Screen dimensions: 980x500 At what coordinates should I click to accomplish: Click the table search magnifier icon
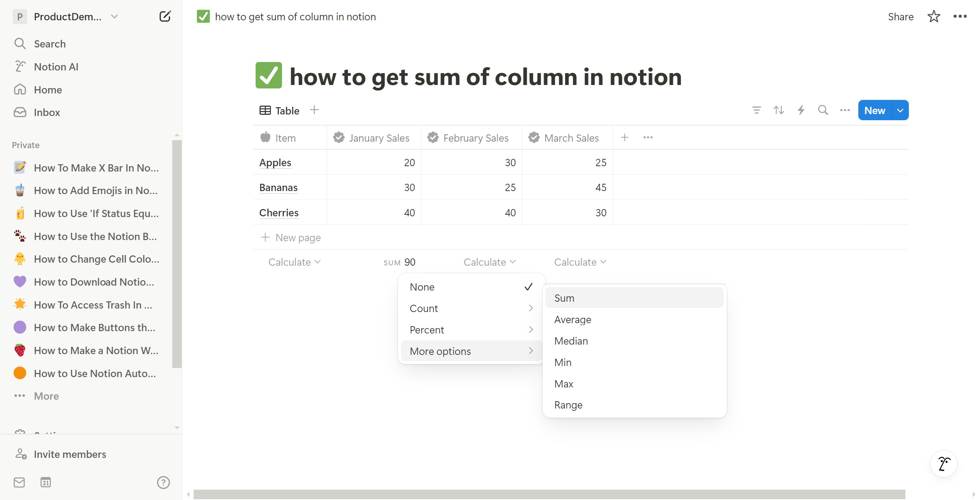[823, 110]
